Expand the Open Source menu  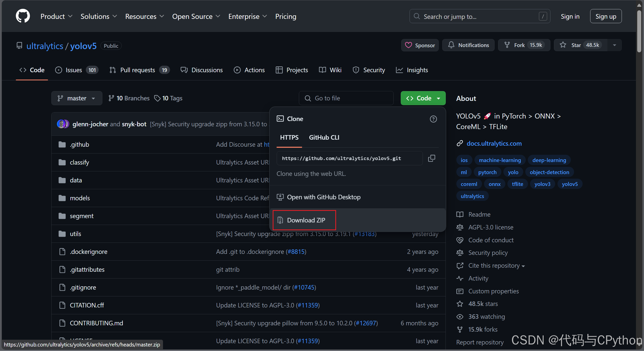point(196,16)
